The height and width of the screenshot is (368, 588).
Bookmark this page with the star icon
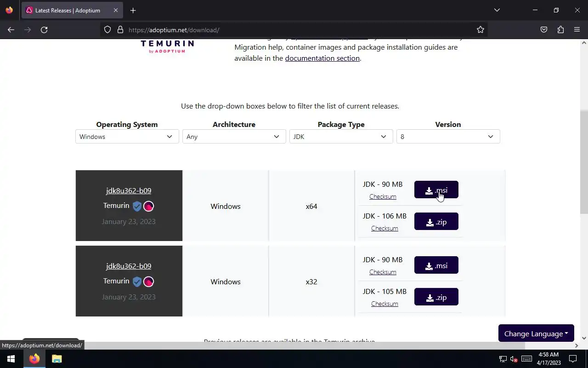click(481, 29)
